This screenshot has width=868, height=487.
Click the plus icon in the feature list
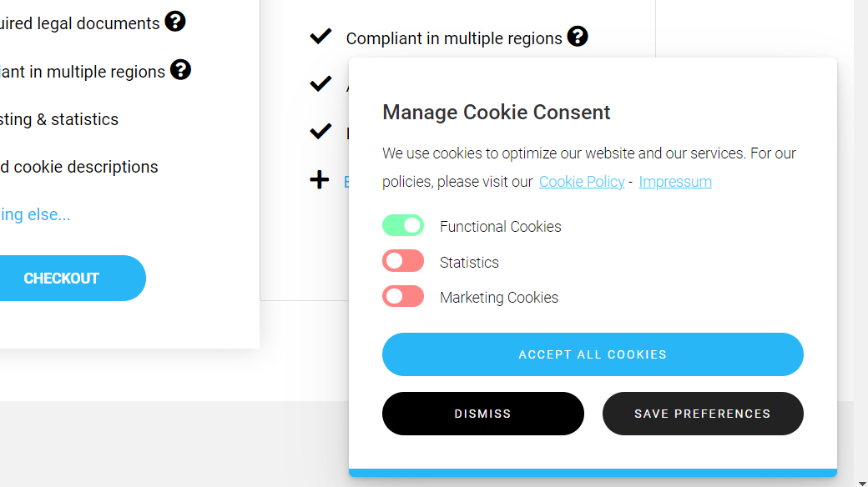pyautogui.click(x=320, y=180)
